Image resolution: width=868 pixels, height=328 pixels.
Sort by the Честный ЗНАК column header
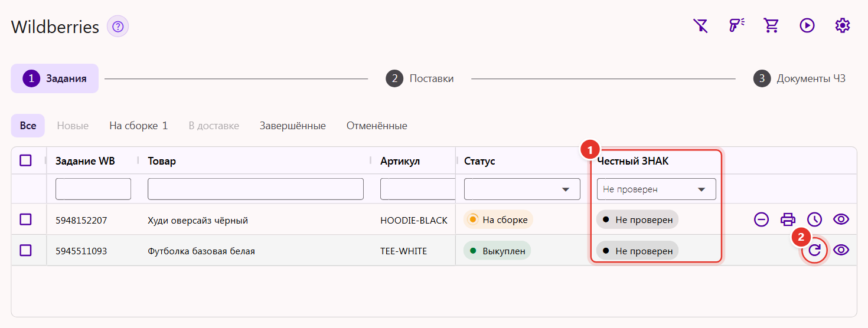coord(633,161)
